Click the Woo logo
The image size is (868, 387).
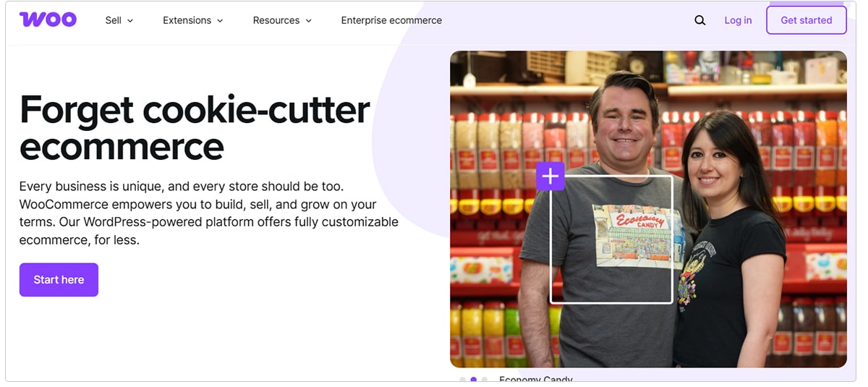[x=48, y=20]
